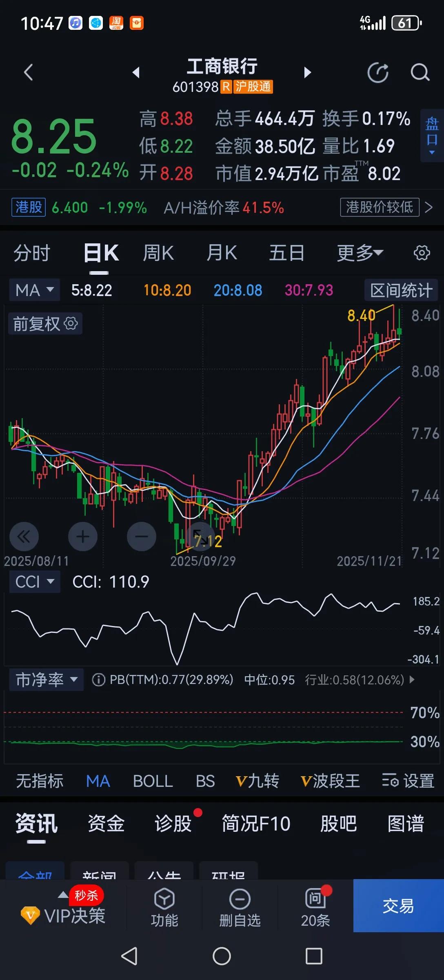444x980 pixels.
Task: Tap A/H溢价率 41.5% text
Action: tap(224, 207)
